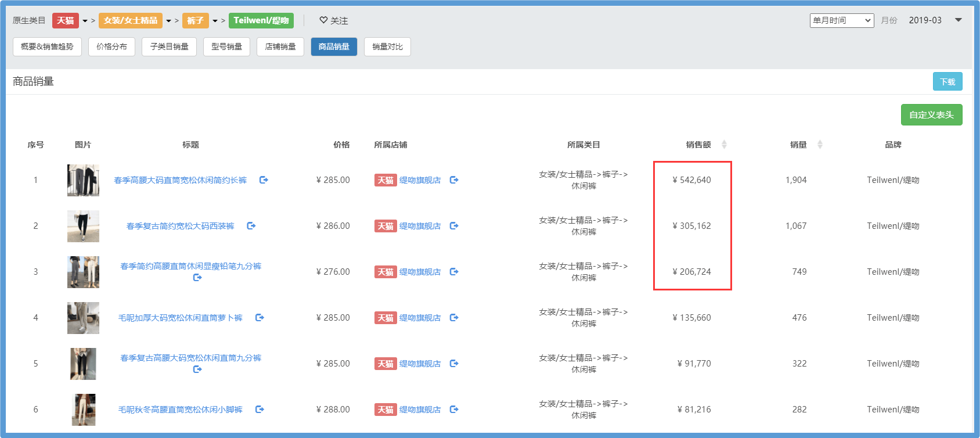Open store link icon in row 1
The width and height of the screenshot is (980, 438).
pos(454,180)
